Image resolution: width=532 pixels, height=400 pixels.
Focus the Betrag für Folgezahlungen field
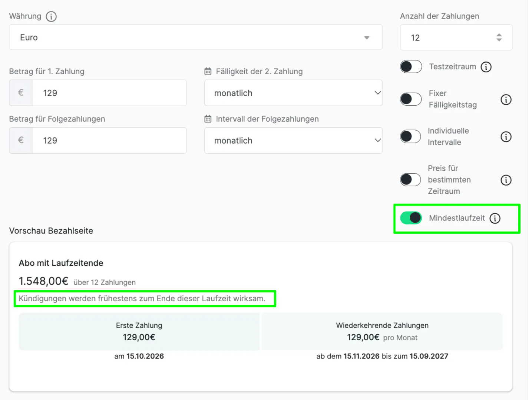point(109,140)
